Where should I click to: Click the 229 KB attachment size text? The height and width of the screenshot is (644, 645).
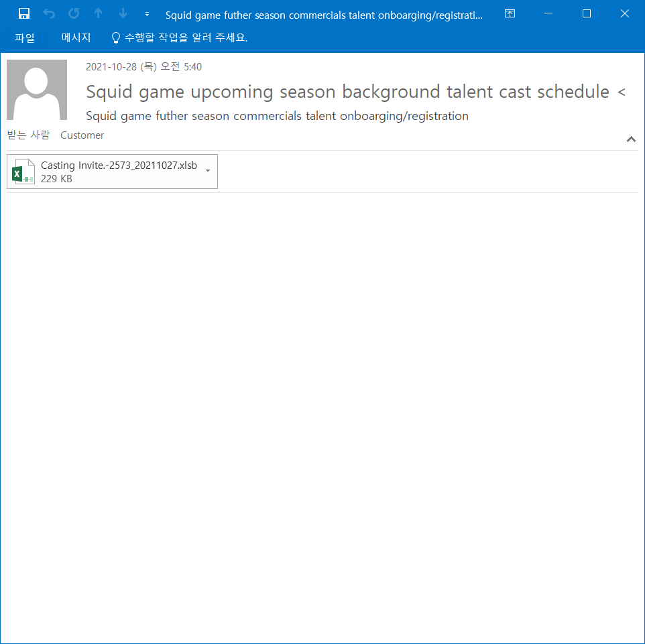(56, 179)
